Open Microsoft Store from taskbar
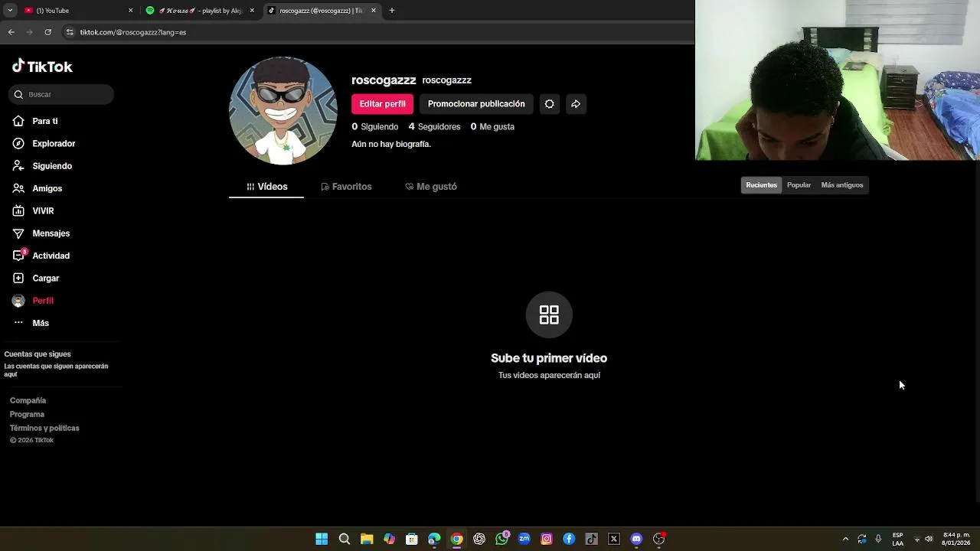This screenshot has height=551, width=980. (412, 539)
